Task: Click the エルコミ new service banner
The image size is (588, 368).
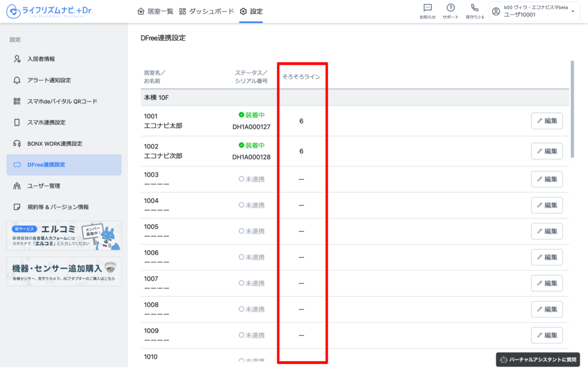Action: click(64, 236)
